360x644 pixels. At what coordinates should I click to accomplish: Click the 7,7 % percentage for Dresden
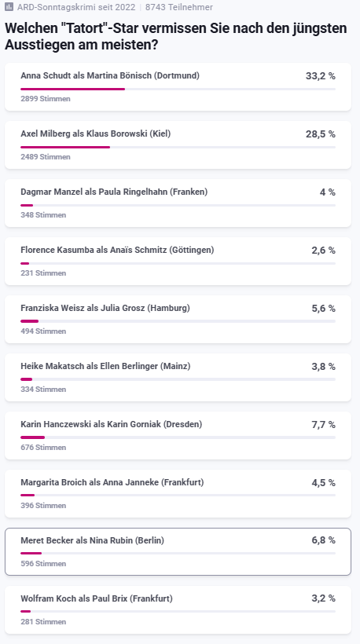pyautogui.click(x=323, y=425)
